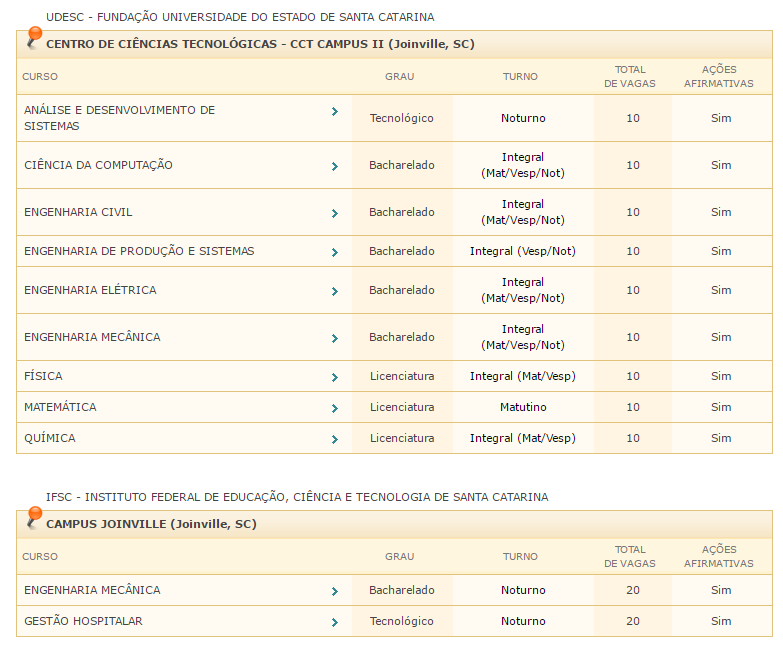The image size is (783, 654).
Task: Click the pin icon beside Centro de Ciências Tecnológicas
Action: click(34, 39)
